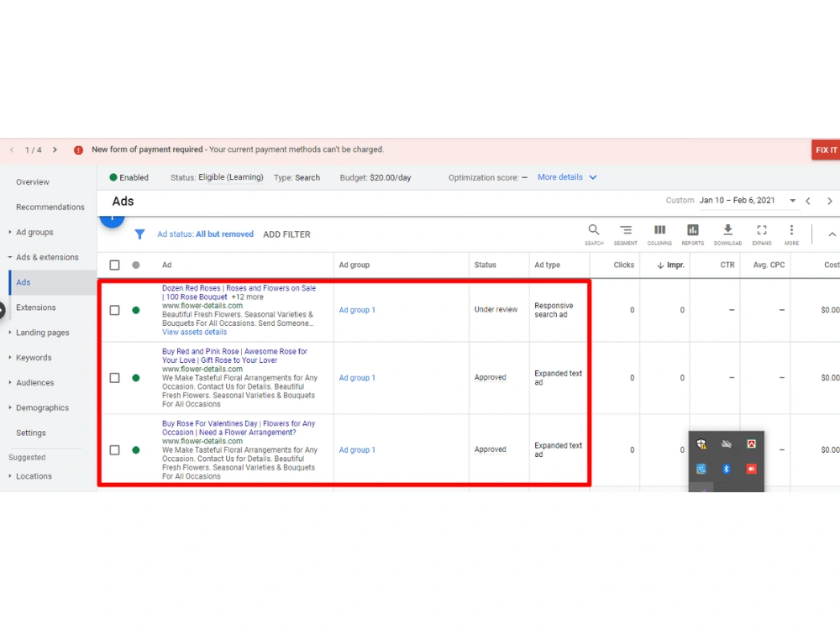
Task: Expand the Landing pages section
Action: click(10, 332)
